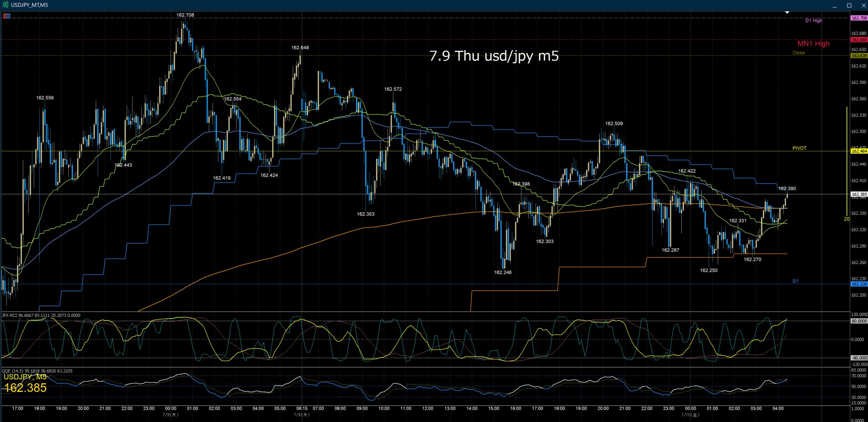868x422 pixels.
Task: Select the 162.398 price label
Action: (521, 184)
